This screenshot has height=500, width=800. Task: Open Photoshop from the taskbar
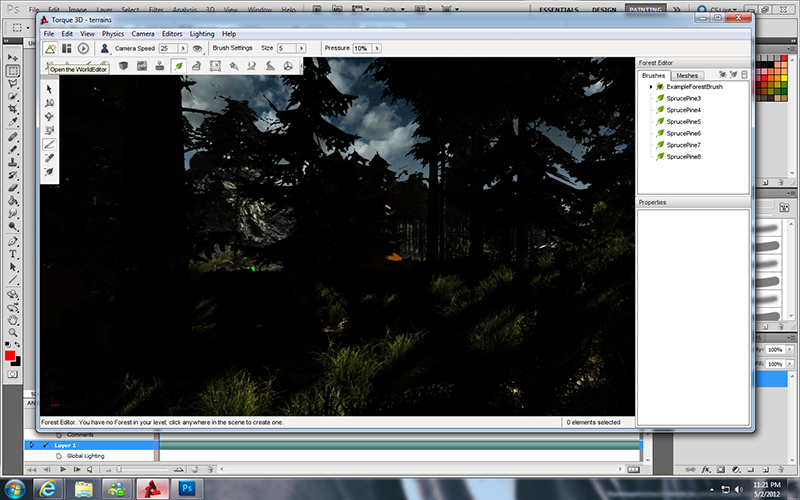click(186, 487)
